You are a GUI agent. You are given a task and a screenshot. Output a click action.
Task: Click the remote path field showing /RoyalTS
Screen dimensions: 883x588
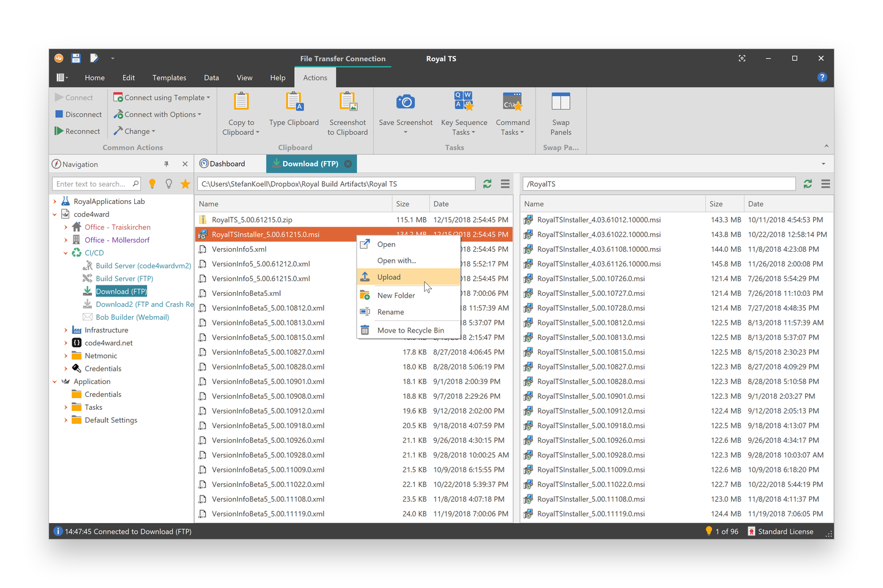click(659, 183)
